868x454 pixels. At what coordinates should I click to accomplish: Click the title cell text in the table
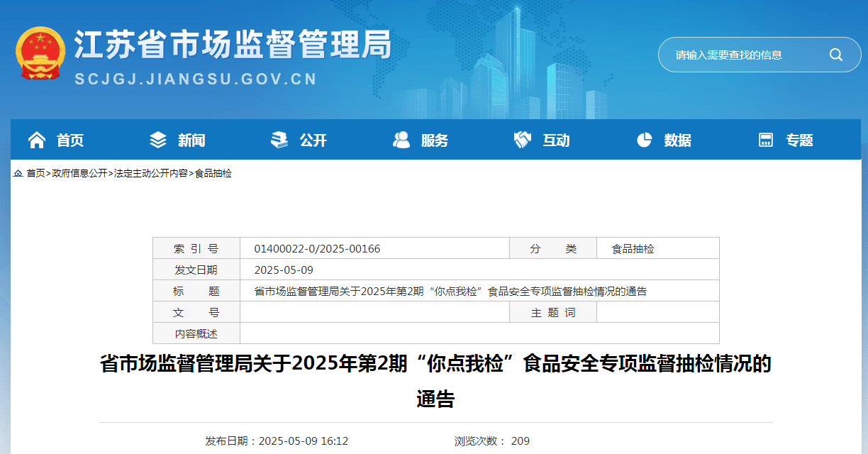coord(450,292)
